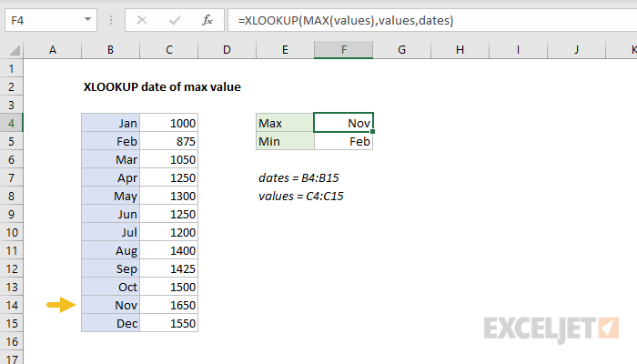Select the Nov cell in column B

click(x=110, y=305)
